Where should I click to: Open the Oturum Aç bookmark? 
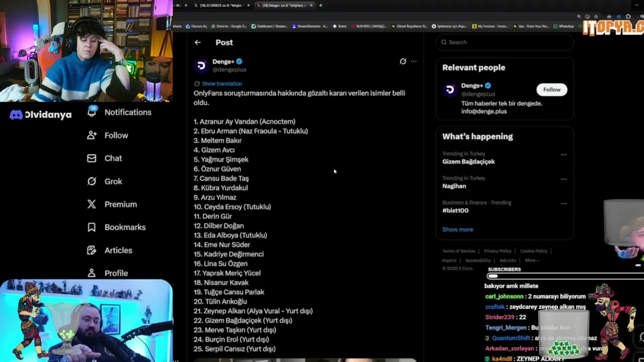196,26
